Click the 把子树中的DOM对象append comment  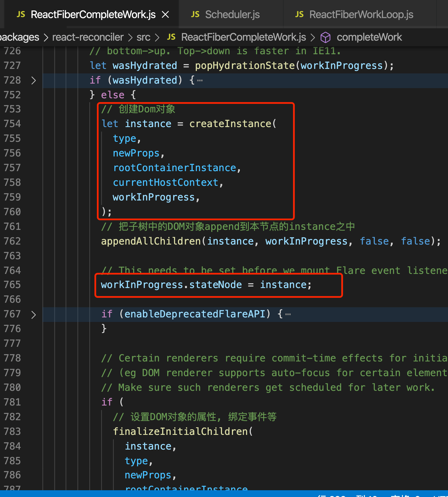click(x=228, y=226)
